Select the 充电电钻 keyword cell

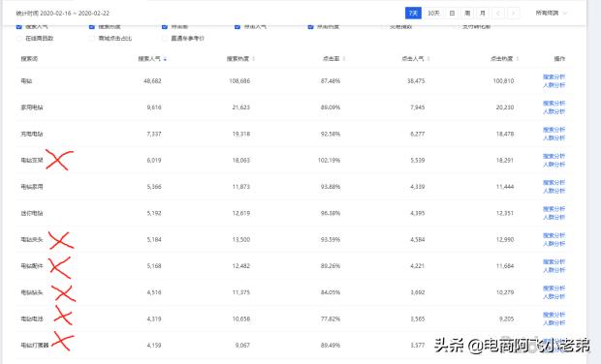[32, 134]
